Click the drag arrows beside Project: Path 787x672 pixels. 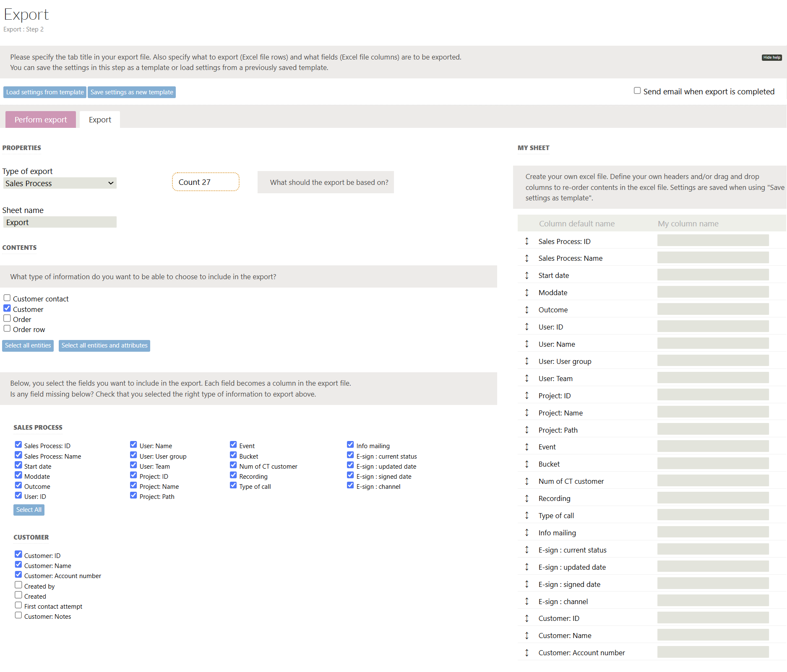527,430
